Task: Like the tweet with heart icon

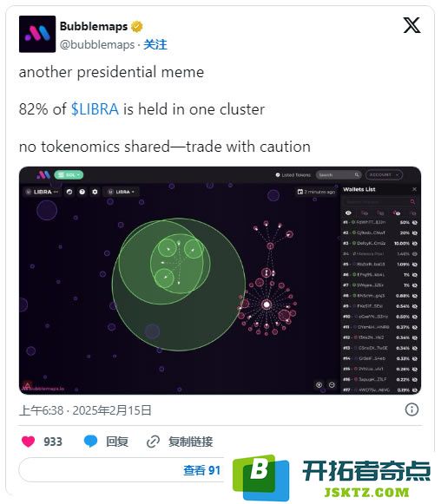Action: point(28,442)
